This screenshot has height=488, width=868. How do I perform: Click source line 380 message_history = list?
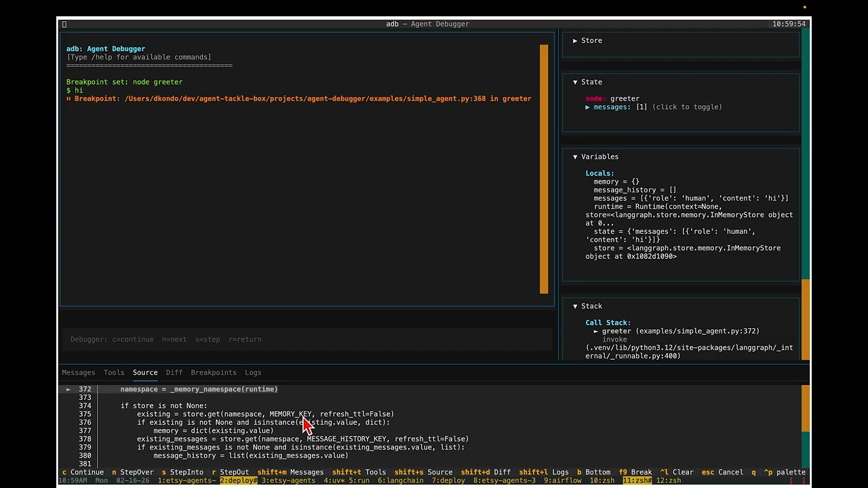pos(251,456)
